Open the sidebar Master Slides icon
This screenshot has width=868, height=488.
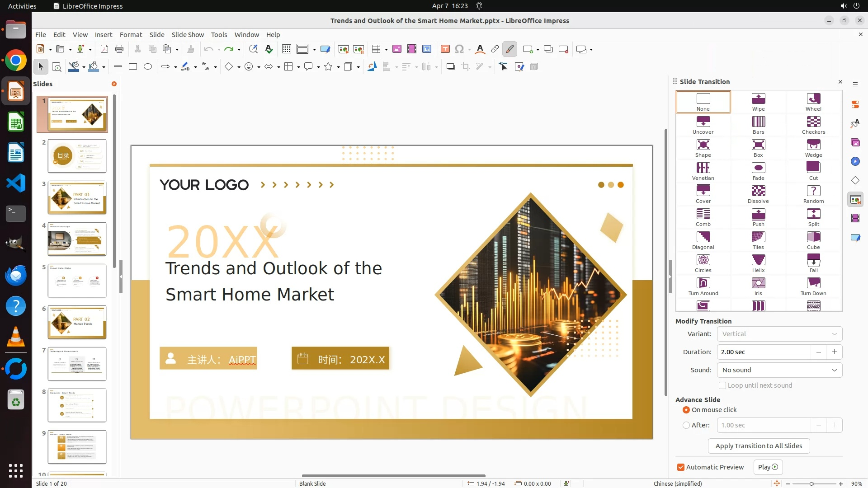tap(855, 238)
